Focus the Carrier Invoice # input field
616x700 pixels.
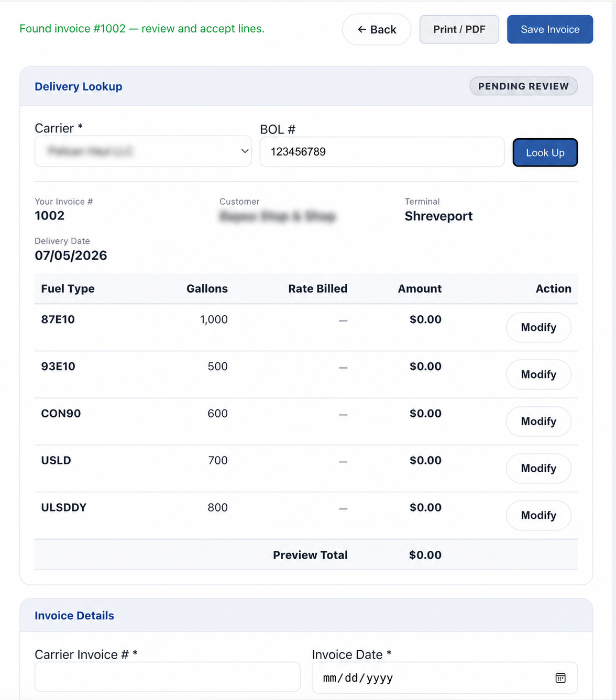coord(168,677)
